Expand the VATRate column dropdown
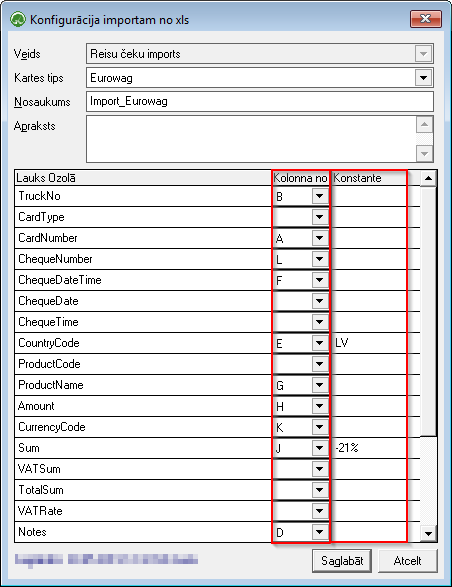 319,511
